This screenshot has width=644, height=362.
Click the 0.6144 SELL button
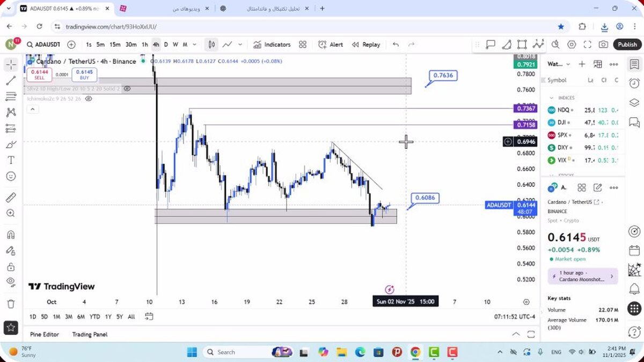[39, 75]
